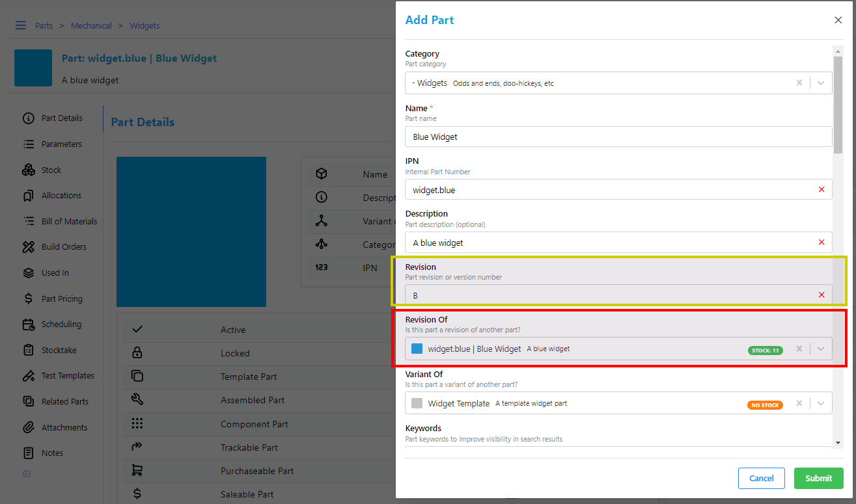Clear the Variant Of selection
The image size is (856, 504).
pos(799,403)
